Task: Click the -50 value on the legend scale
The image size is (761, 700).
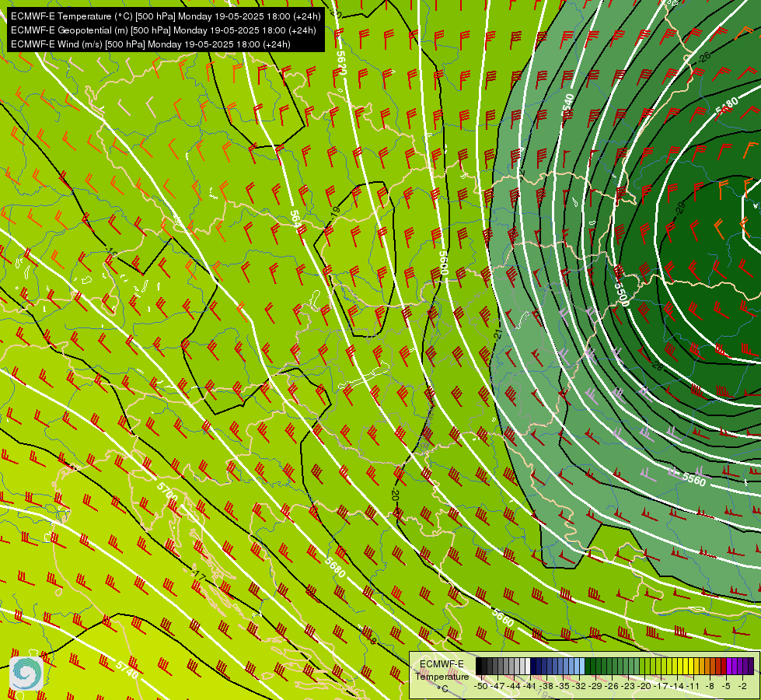Action: 481,686
